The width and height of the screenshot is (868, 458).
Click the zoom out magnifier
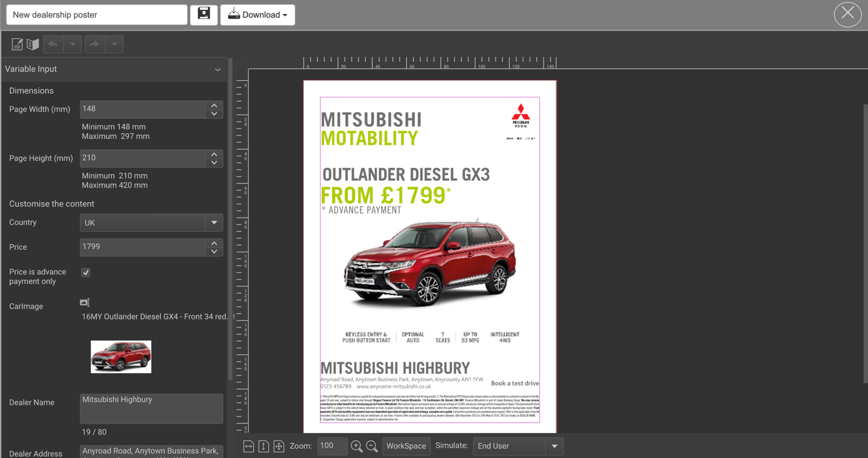point(372,447)
